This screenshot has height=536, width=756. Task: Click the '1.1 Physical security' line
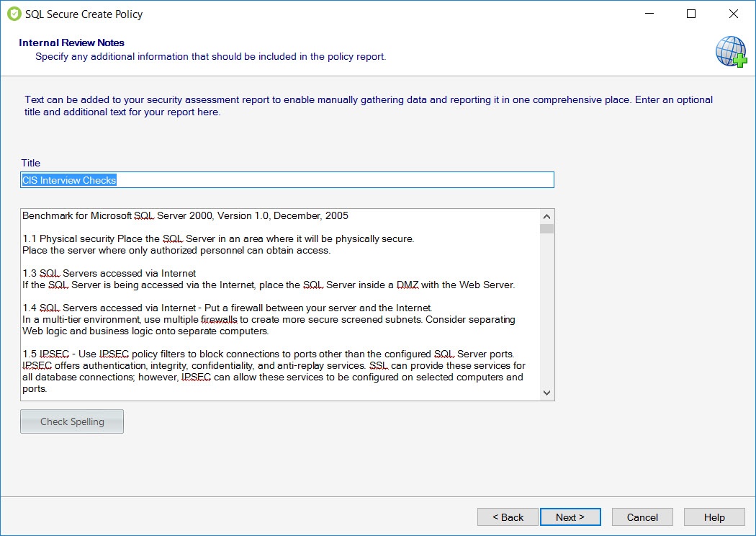[218, 238]
